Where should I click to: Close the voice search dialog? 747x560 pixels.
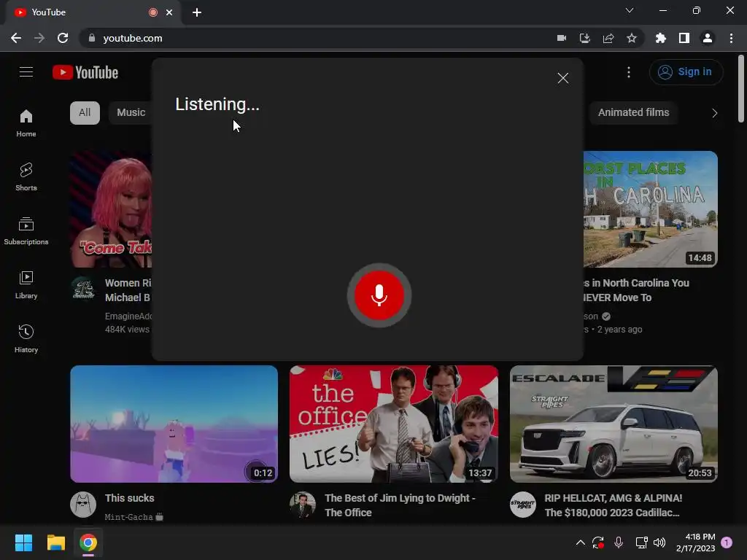(x=563, y=78)
